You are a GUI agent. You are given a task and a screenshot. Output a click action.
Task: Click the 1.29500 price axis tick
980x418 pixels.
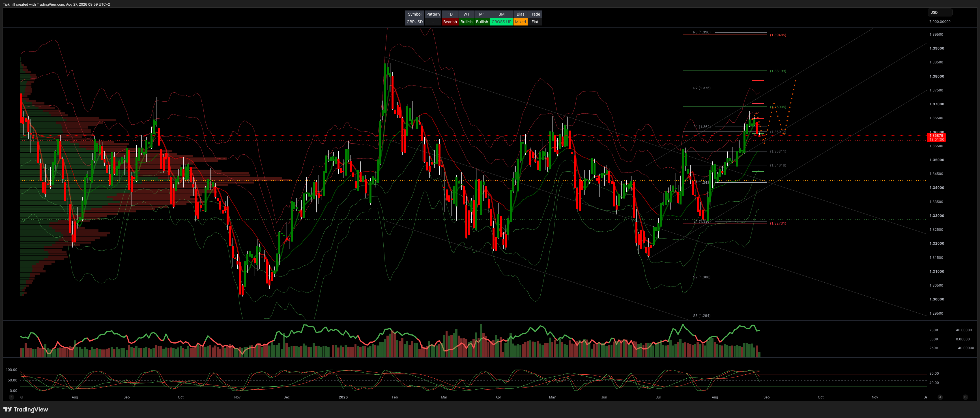[x=936, y=313]
